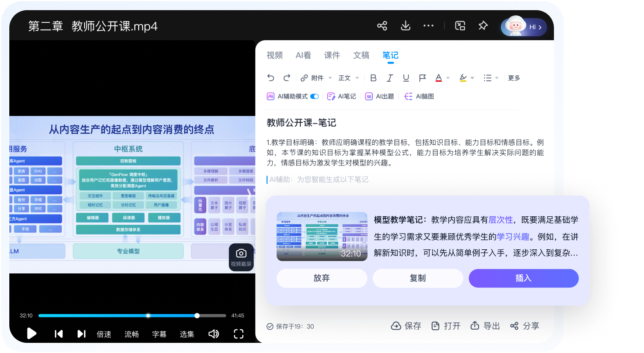Skip to previous video

click(x=59, y=334)
